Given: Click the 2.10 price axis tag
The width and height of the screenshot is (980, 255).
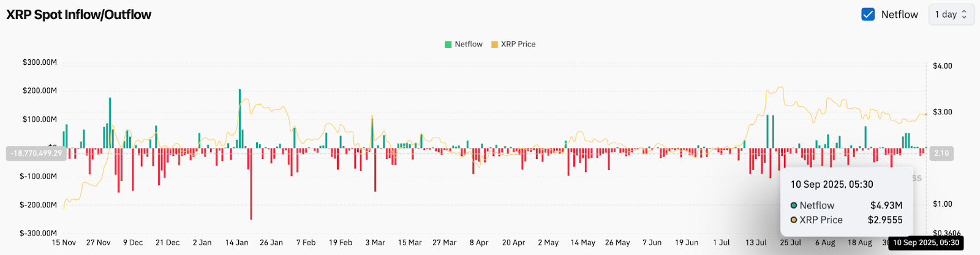Looking at the screenshot, I should click(941, 153).
